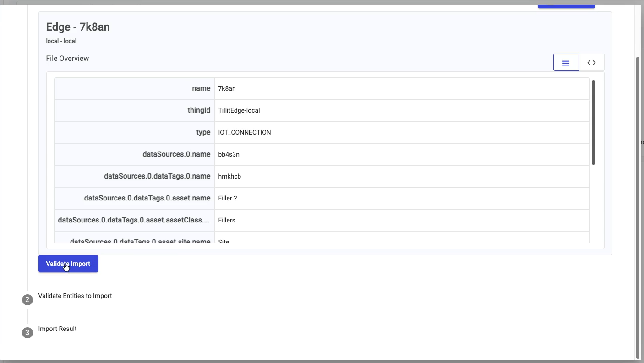Open the Import Result step
This screenshot has width=644, height=363.
(x=57, y=329)
